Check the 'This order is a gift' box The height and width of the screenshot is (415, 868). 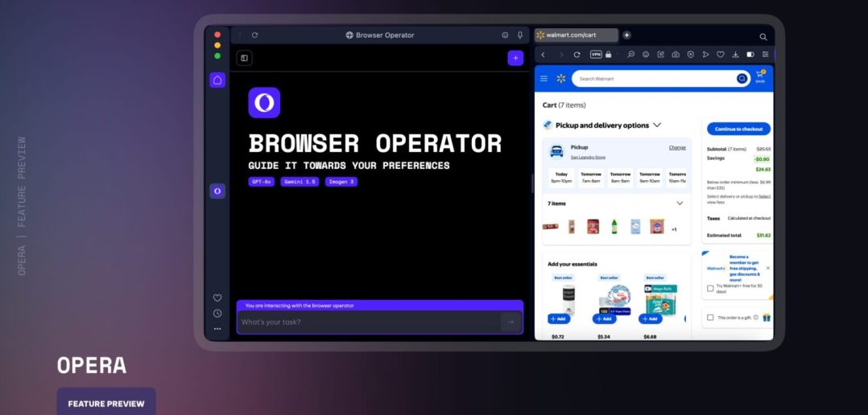tap(709, 318)
